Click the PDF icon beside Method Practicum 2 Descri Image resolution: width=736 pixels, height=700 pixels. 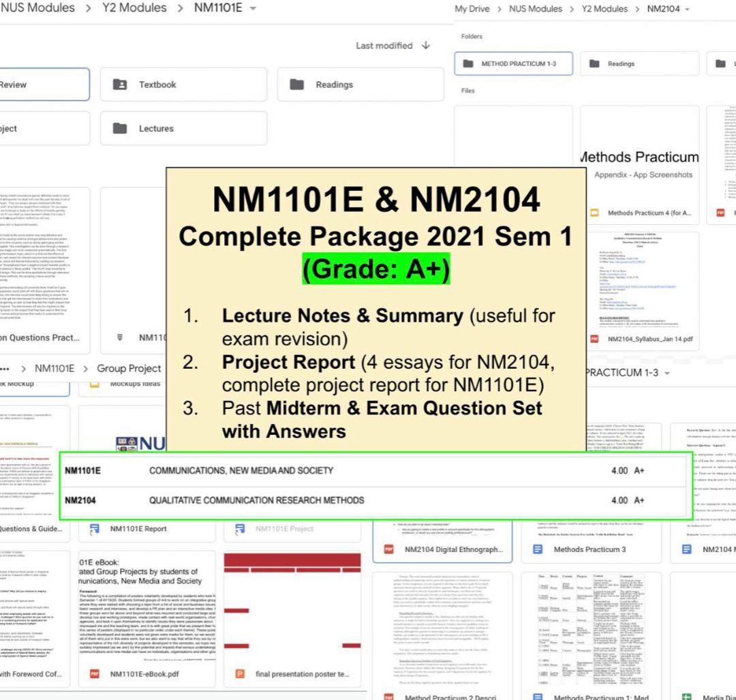(x=388, y=697)
